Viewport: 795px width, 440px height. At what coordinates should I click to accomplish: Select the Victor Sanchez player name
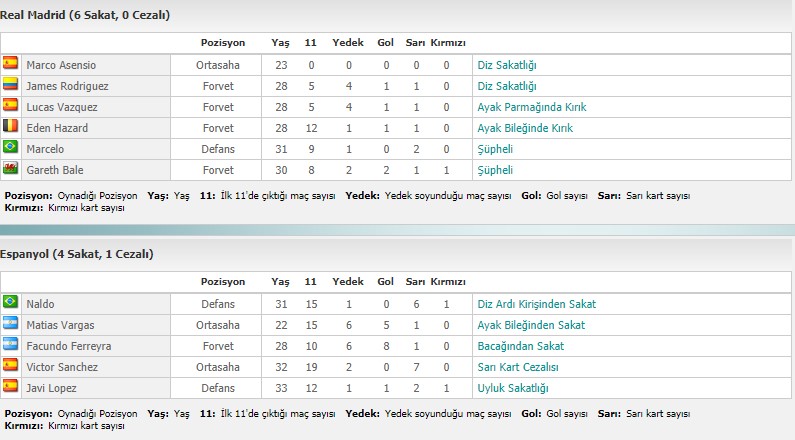click(62, 367)
